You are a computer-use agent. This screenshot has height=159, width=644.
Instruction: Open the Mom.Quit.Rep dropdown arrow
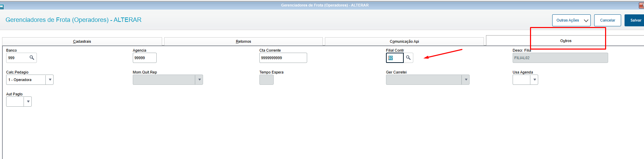(199, 80)
